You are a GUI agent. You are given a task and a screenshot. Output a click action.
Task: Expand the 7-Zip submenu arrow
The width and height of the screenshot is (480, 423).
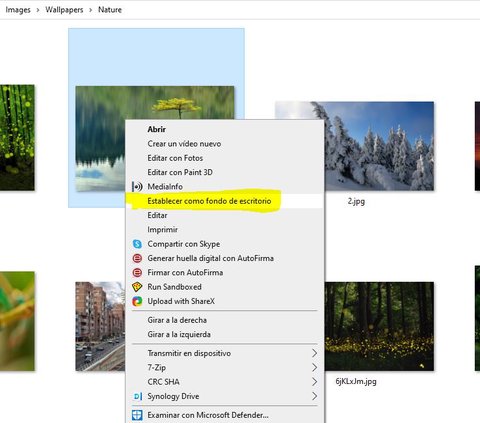314,368
